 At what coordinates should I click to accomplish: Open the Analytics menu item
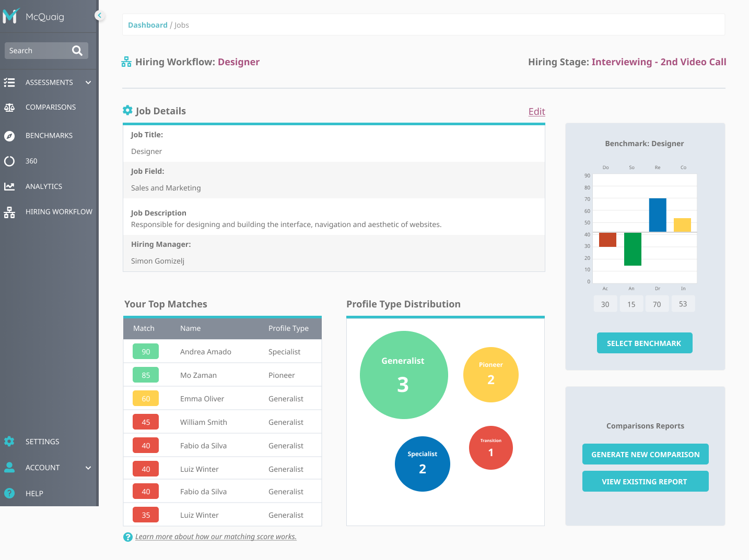pos(44,186)
